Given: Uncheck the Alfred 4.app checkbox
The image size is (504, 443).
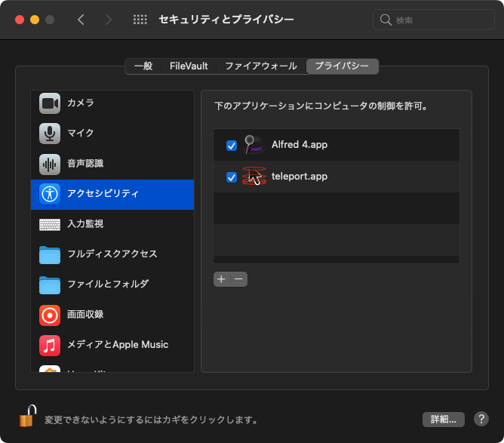Looking at the screenshot, I should click(x=232, y=146).
